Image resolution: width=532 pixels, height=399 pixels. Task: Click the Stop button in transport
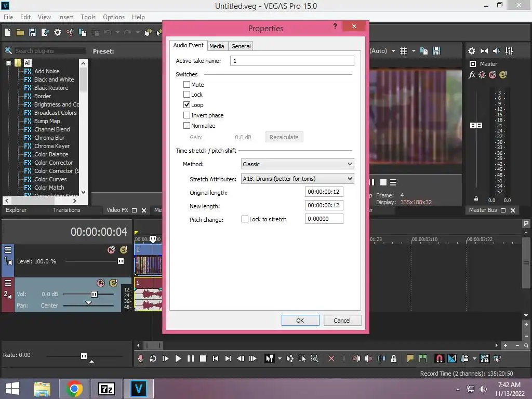point(203,358)
